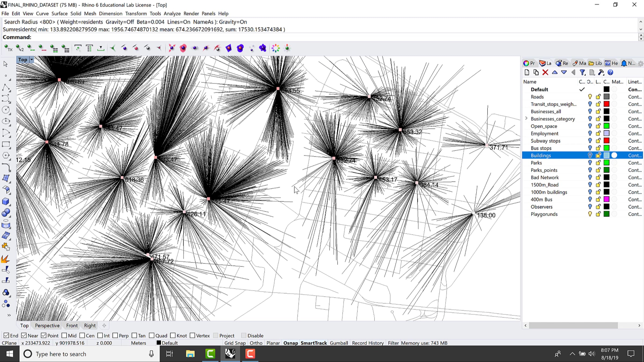Open the layer filter funnel
The width and height of the screenshot is (644, 362).
coord(582,72)
